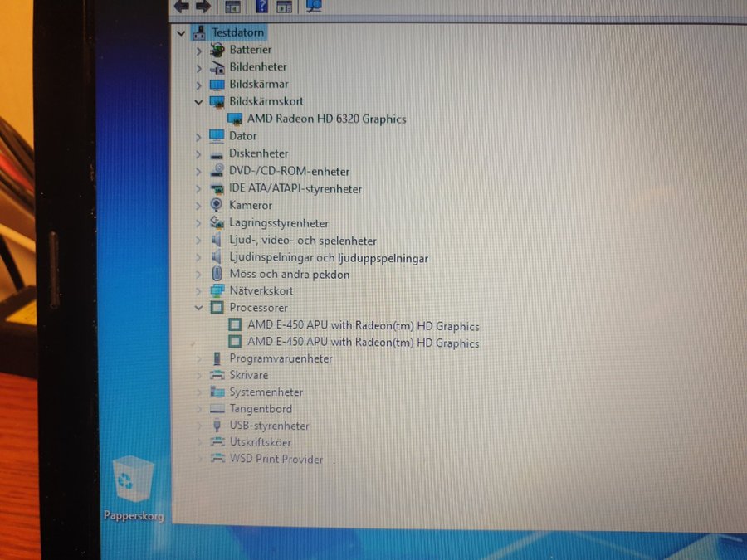Select the USB-styrenheter label
The width and height of the screenshot is (747, 560).
270,426
